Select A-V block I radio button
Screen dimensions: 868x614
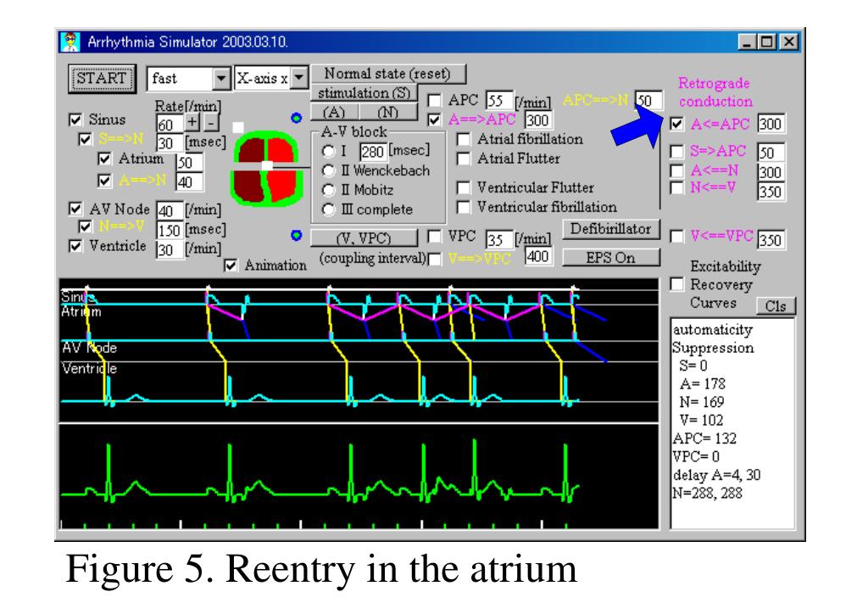point(329,151)
